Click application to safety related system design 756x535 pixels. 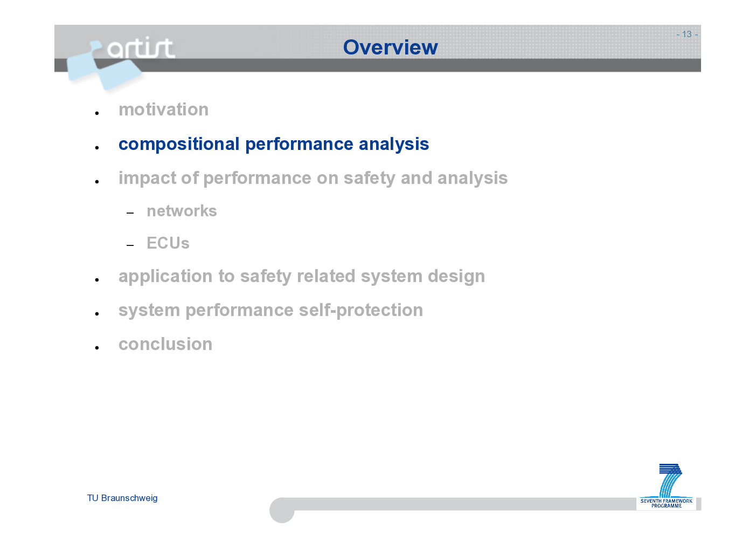302,276
